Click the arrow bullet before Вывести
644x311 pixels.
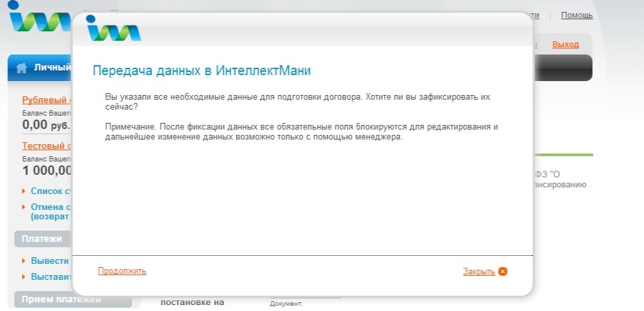tap(25, 261)
